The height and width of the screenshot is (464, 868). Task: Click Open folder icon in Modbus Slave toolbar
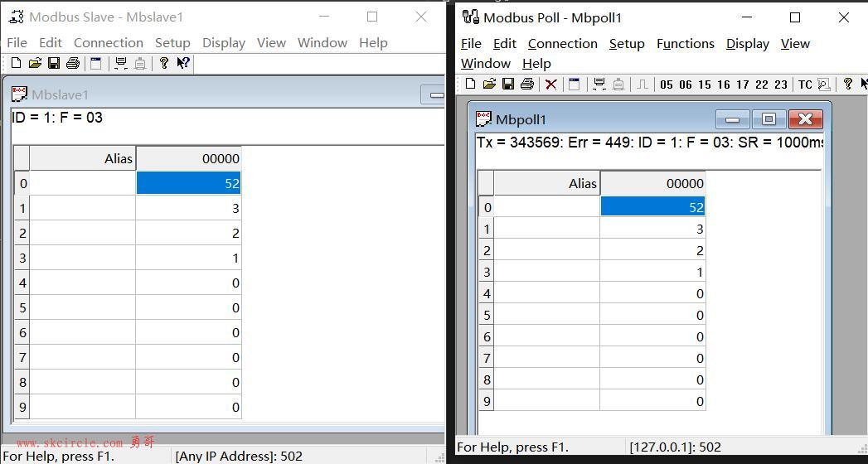pos(35,63)
